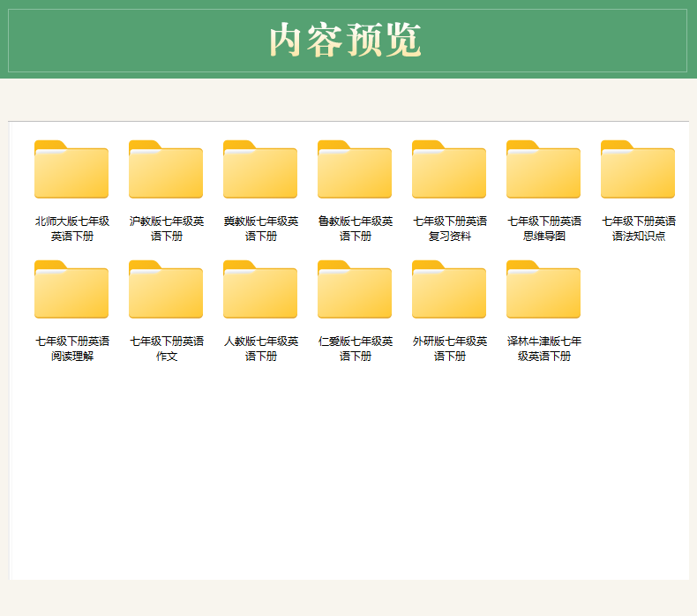Screen dimensions: 697x616
Task: Open the 七年级下册英语语法知识点 folder icon
Action: click(638, 169)
